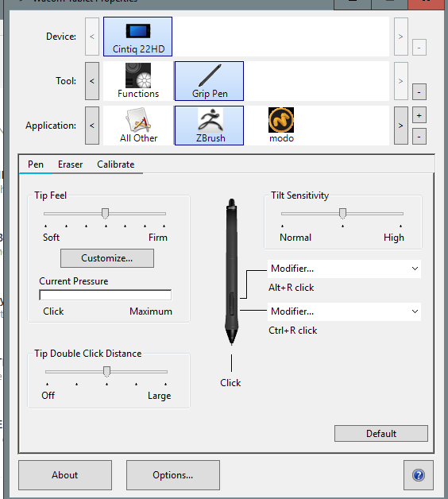This screenshot has width=448, height=499.
Task: Expand lower pen button Modifier dropdown
Action: point(344,311)
